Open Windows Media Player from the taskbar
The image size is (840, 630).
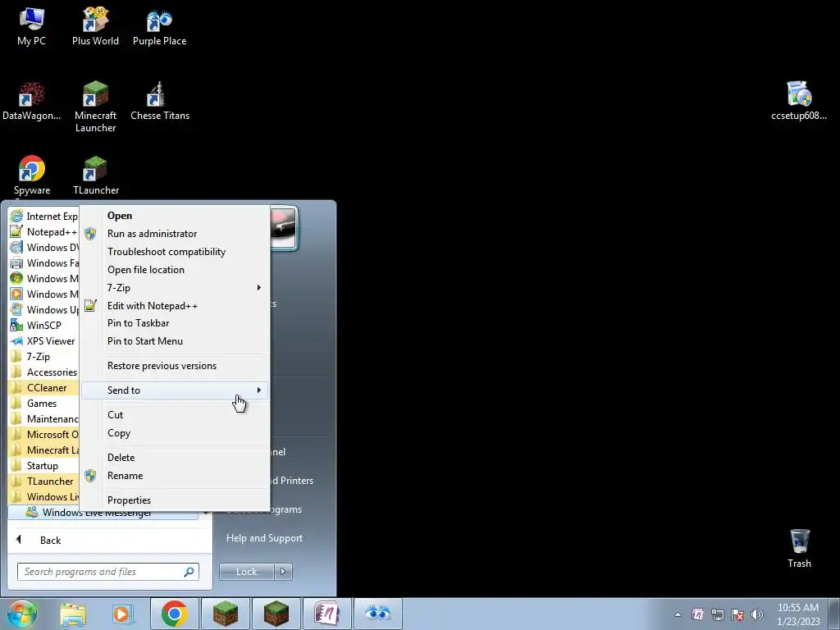pos(123,614)
